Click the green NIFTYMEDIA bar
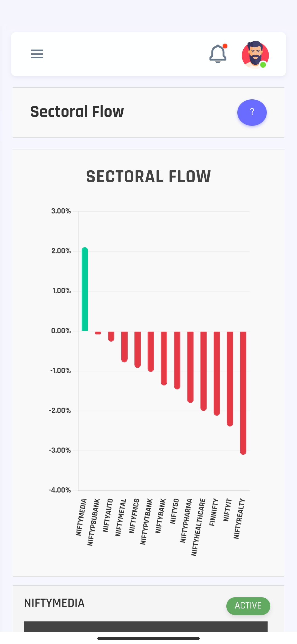 (85, 289)
